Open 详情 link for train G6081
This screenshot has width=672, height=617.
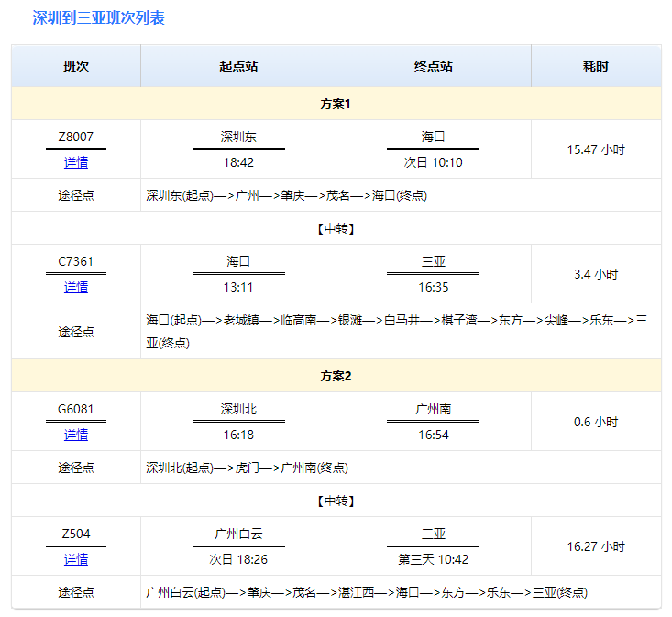tap(76, 435)
